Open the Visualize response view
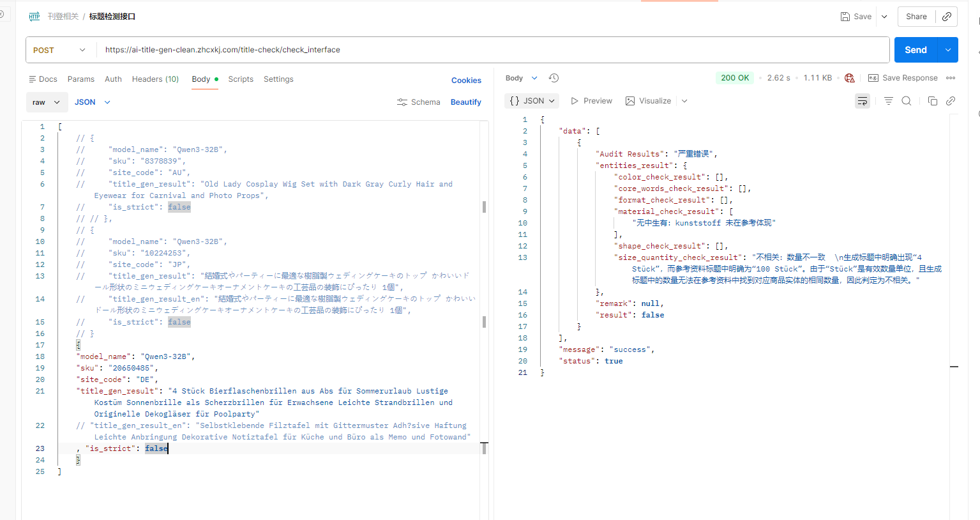The width and height of the screenshot is (980, 520). coord(648,101)
